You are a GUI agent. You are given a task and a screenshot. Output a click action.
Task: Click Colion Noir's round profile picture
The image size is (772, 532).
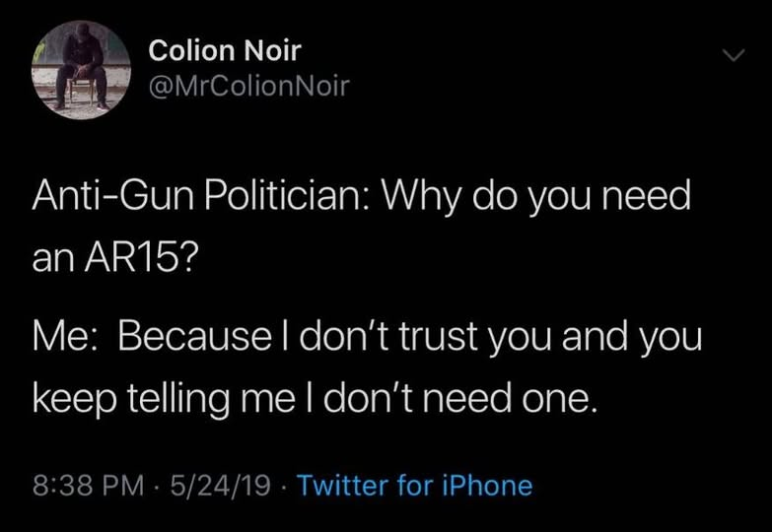tap(81, 69)
